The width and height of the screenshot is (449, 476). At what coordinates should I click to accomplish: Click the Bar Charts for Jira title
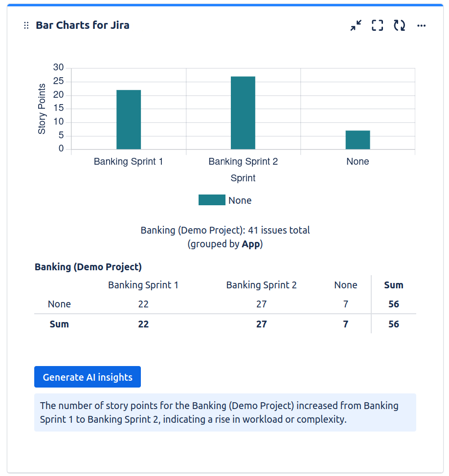click(x=83, y=25)
